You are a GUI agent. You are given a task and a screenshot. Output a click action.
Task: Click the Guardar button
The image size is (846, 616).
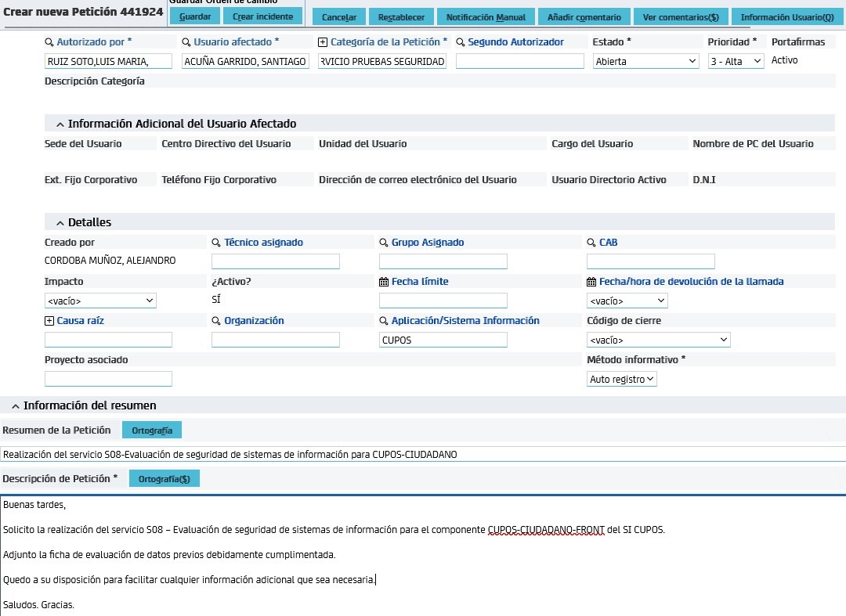pos(193,16)
